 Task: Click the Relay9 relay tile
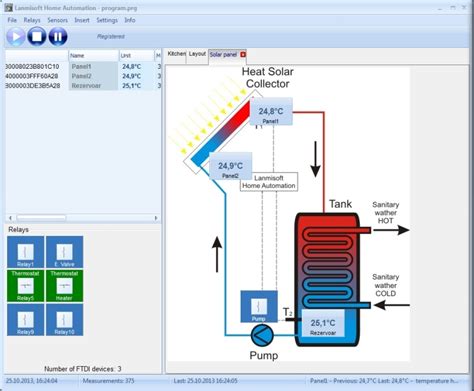click(26, 320)
